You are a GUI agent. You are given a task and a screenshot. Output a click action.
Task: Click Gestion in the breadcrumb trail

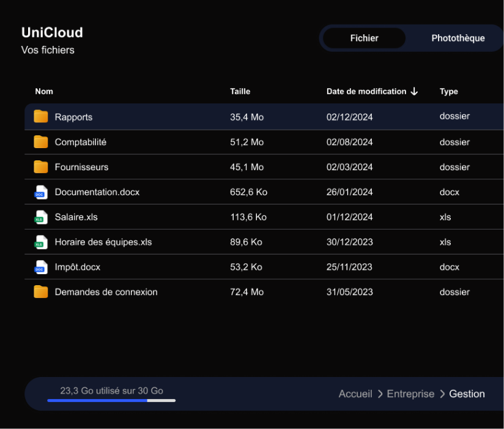coord(467,394)
